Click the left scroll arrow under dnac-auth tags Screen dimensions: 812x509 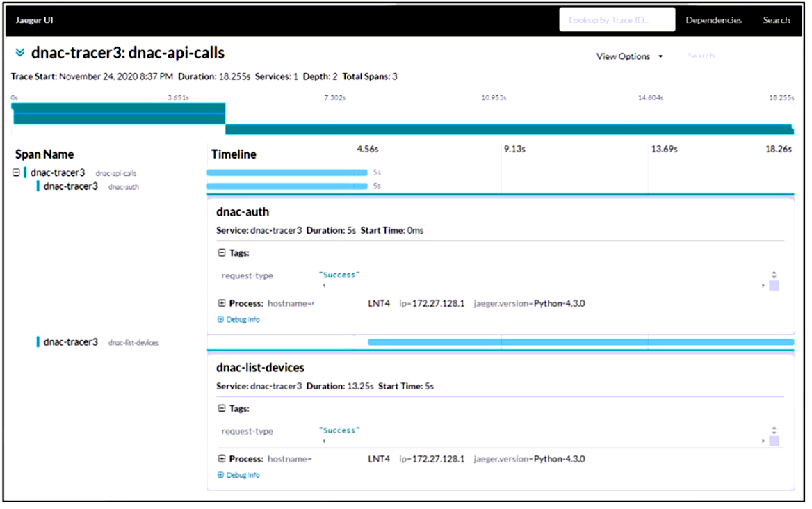(x=324, y=286)
